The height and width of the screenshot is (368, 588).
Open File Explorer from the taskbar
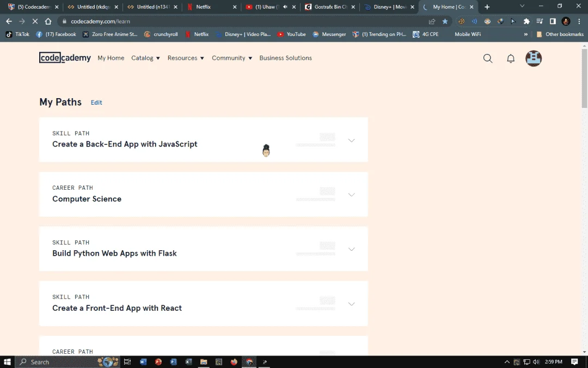click(204, 362)
